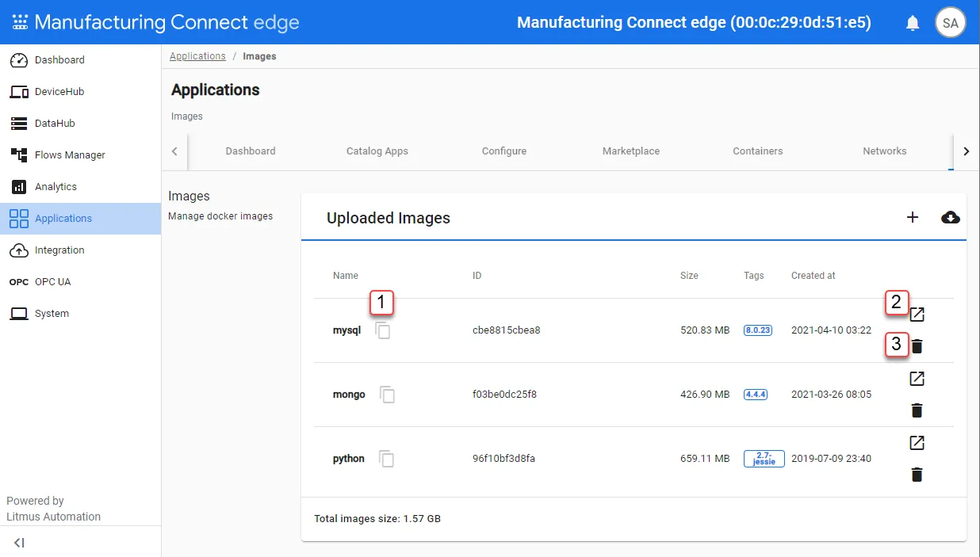Open Applications breadcrumb link

(197, 56)
